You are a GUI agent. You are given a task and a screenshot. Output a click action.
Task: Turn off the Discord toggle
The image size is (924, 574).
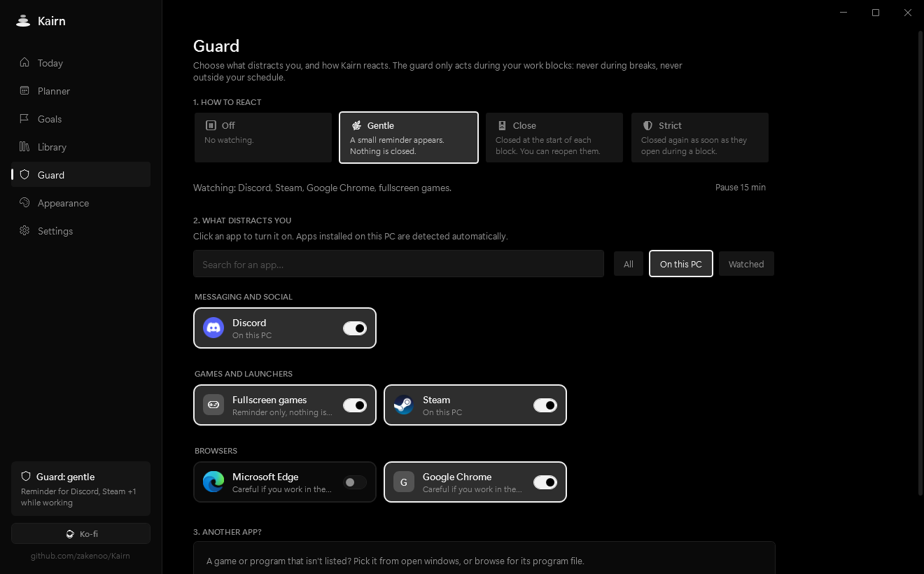(x=355, y=328)
